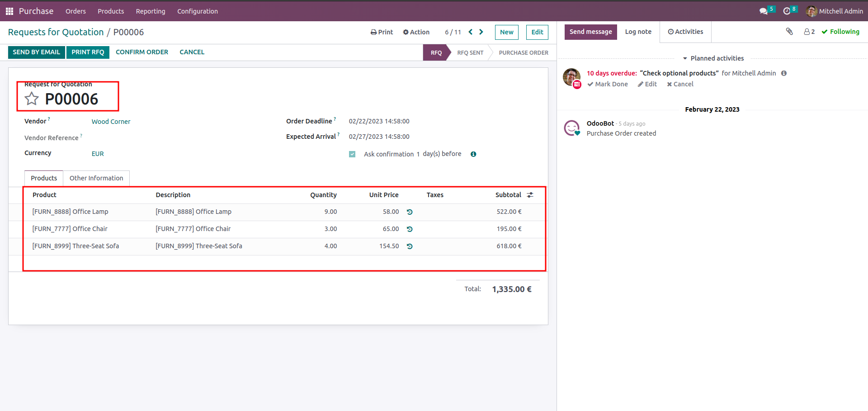Open column settings icon next to Subtotal
868x411 pixels.
(530, 195)
